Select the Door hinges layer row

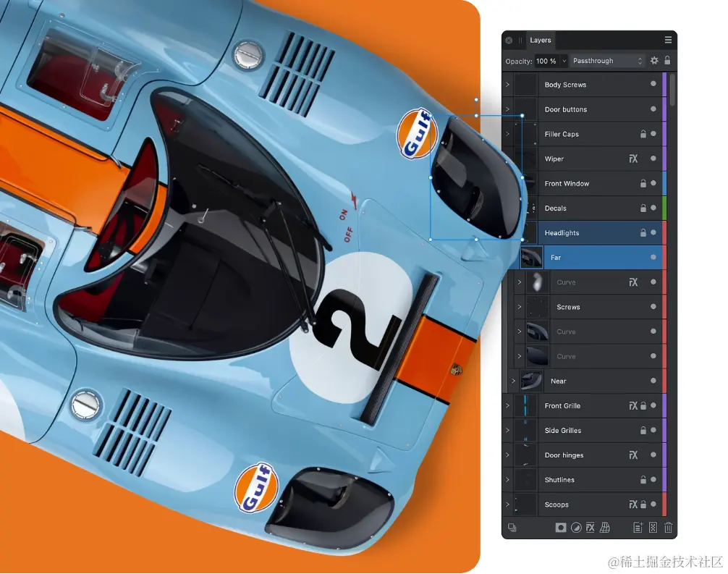[584, 455]
